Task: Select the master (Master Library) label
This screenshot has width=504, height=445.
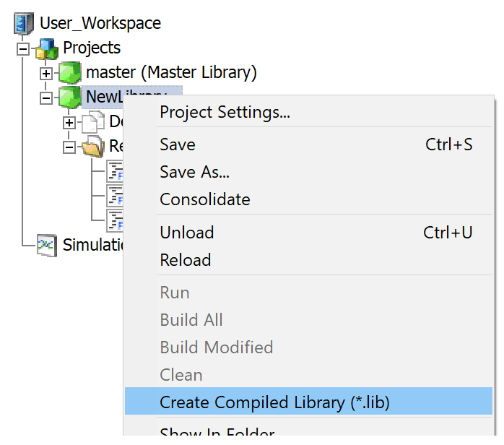Action: (171, 72)
